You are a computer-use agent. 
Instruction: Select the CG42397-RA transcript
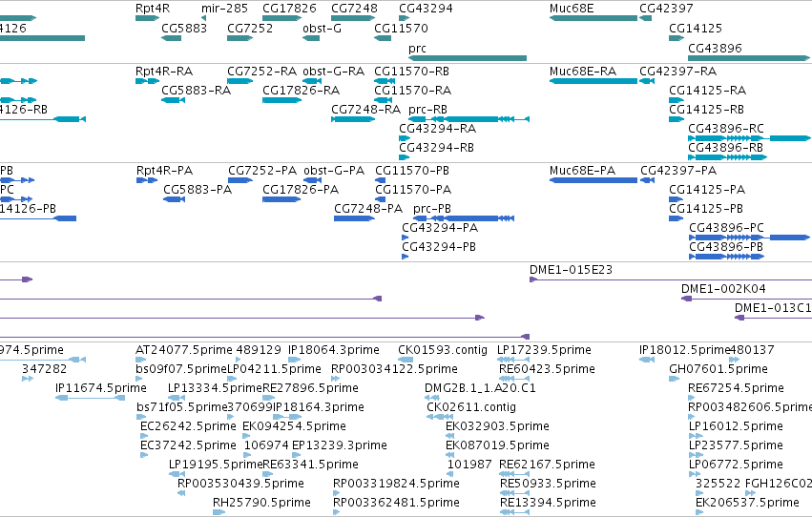647,81
